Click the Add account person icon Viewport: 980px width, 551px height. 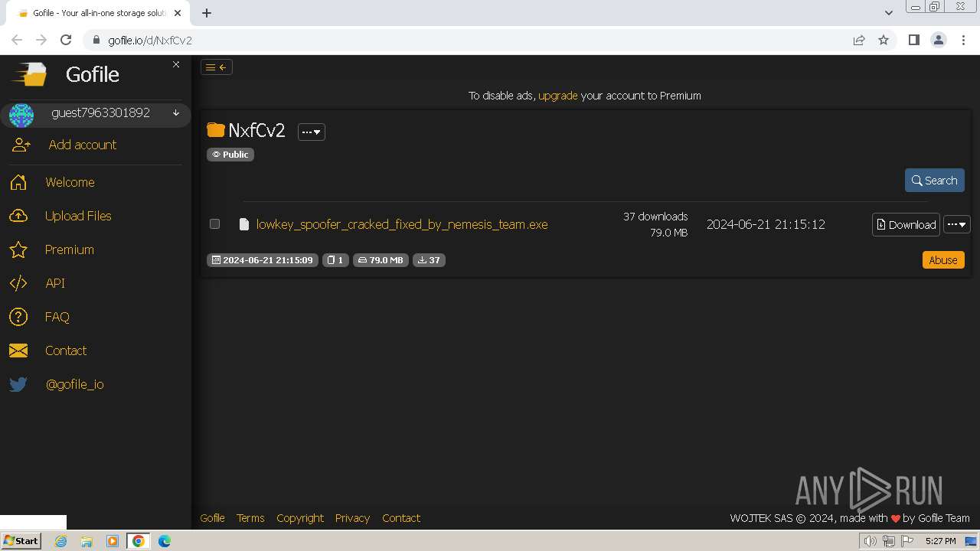[x=21, y=145]
